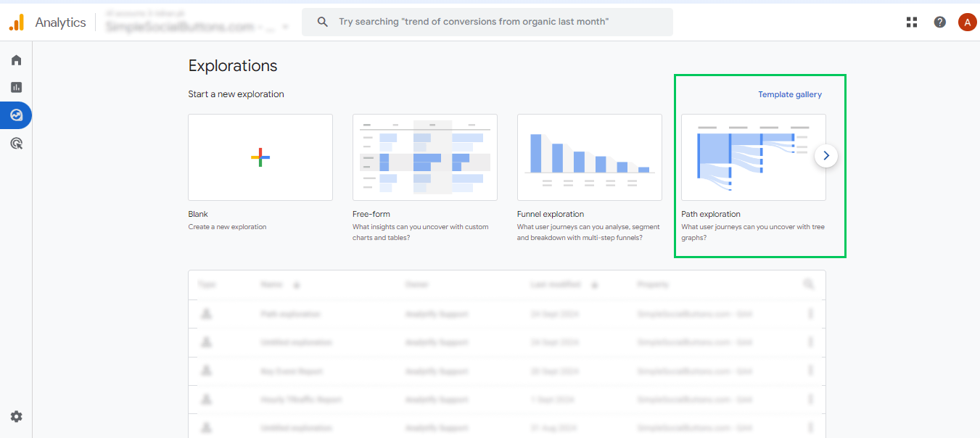Image resolution: width=980 pixels, height=438 pixels.
Task: Sort by Last modified column arrow
Action: pyautogui.click(x=595, y=286)
